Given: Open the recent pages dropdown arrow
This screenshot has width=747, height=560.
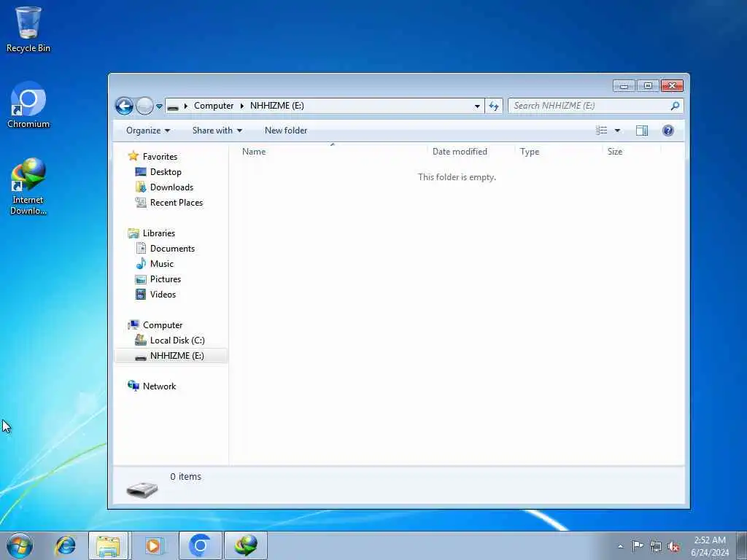Looking at the screenshot, I should pyautogui.click(x=159, y=106).
